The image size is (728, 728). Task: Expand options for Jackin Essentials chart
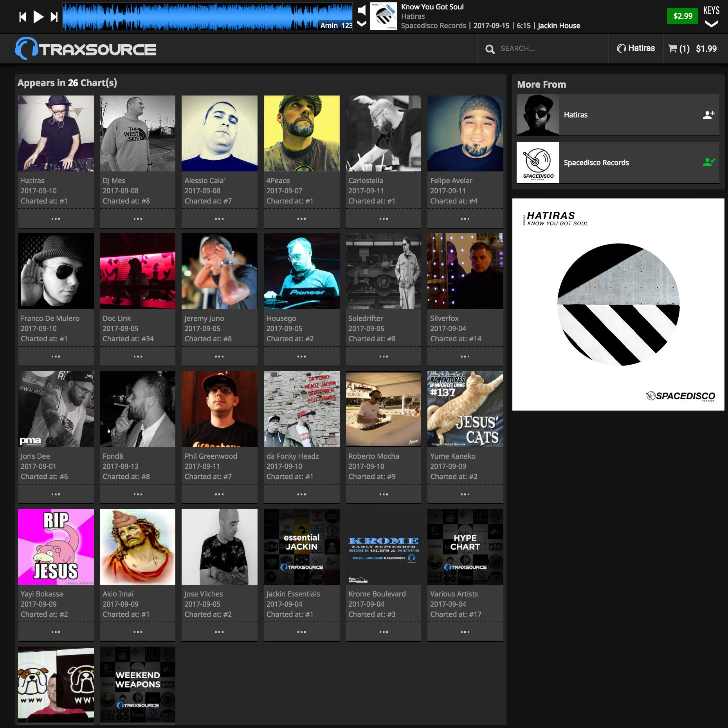coord(302,632)
